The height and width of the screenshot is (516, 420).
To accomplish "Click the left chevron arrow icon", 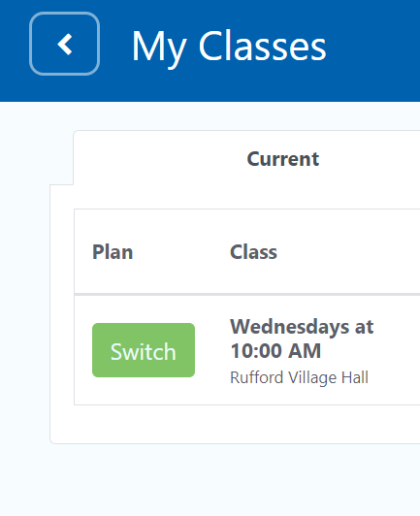I will click(65, 44).
